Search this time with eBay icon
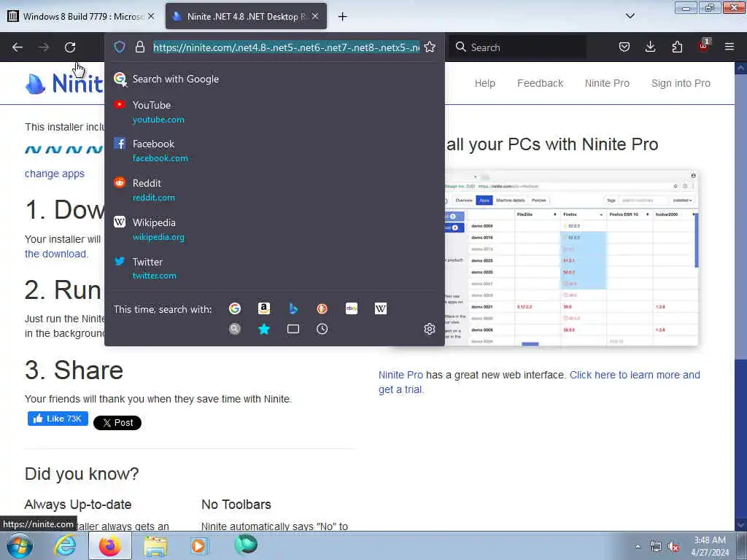 [x=352, y=308]
